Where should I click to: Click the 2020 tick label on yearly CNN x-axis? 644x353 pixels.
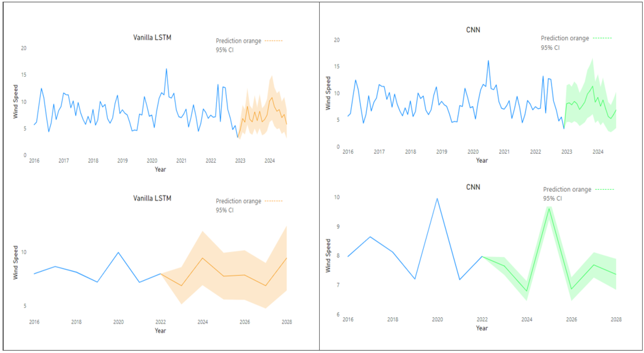pos(437,319)
